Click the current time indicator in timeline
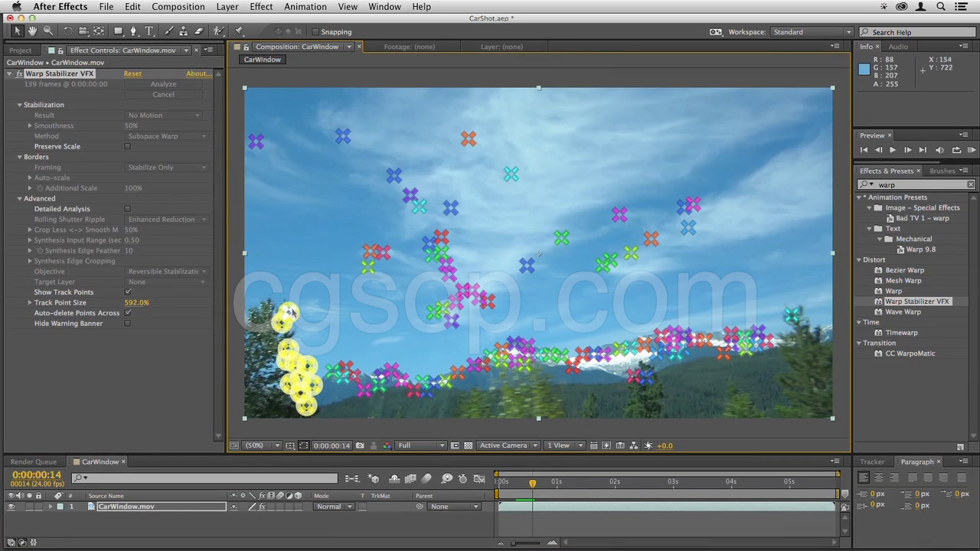The height and width of the screenshot is (551, 980). coord(532,483)
